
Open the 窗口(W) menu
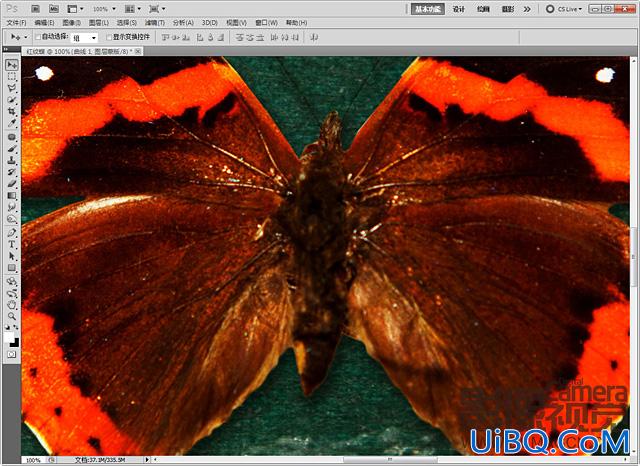click(x=266, y=22)
